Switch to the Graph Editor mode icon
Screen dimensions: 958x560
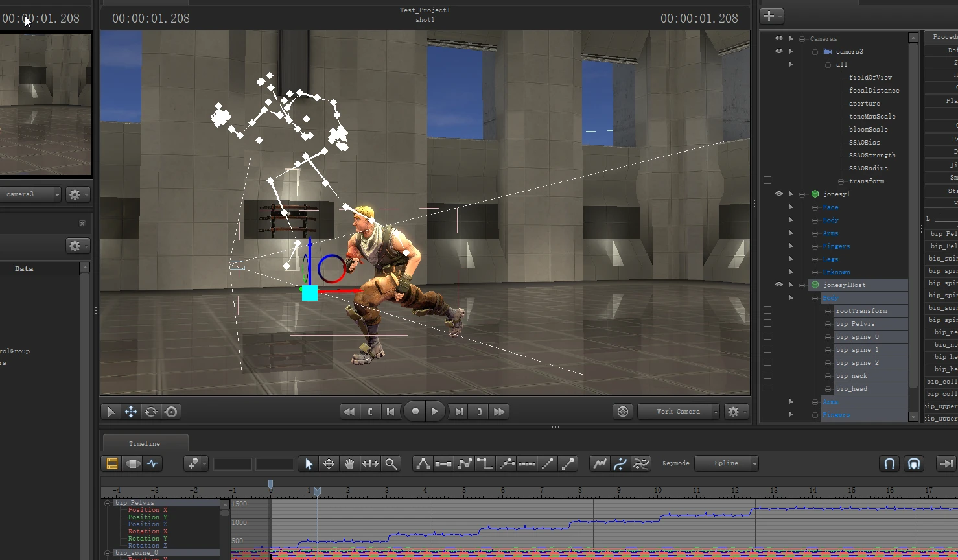point(152,463)
